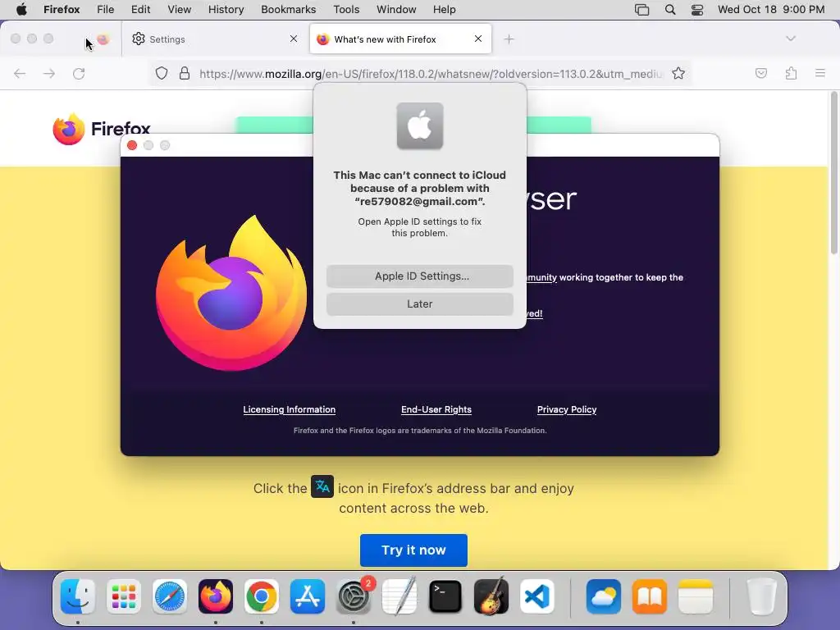Open the Privacy Policy link

click(566, 409)
